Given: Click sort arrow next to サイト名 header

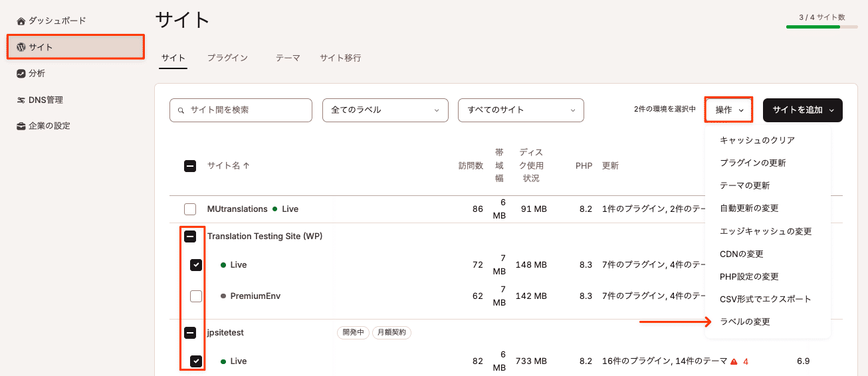Looking at the screenshot, I should [x=247, y=166].
